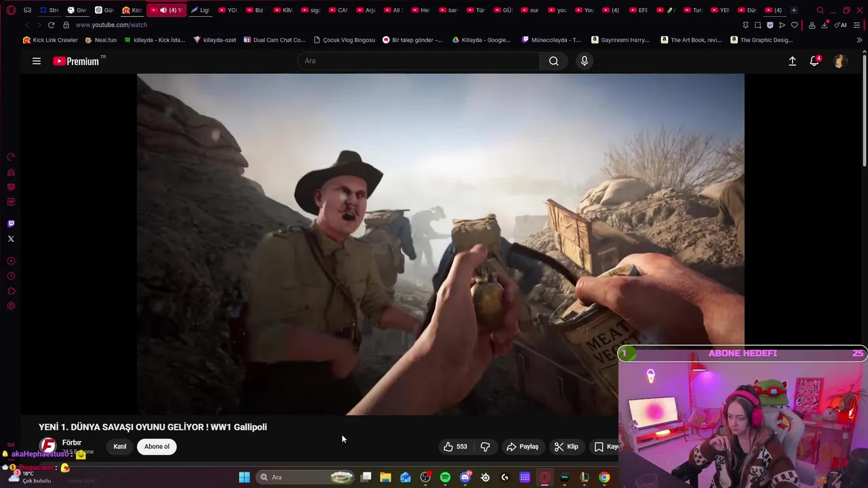Viewport: 868px width, 488px height.
Task: Open Dual Cam Chat bookmark
Action: 275,40
